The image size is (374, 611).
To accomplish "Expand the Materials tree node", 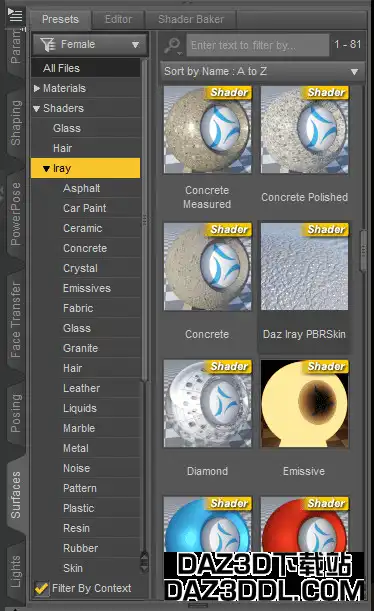I will coord(37,88).
